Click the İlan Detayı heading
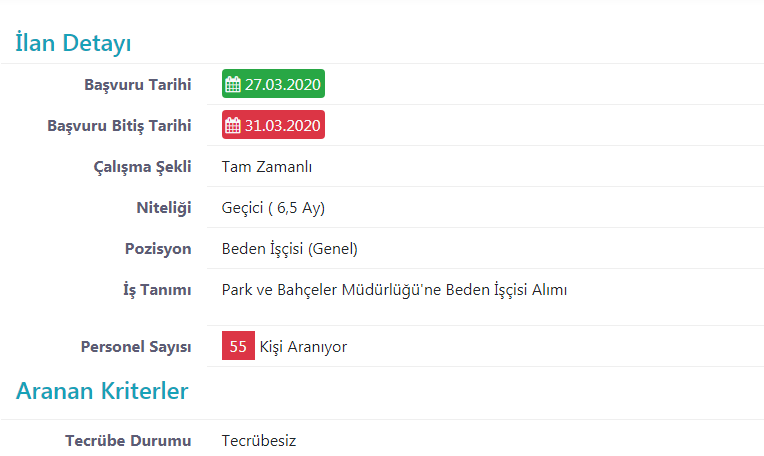The width and height of the screenshot is (764, 456). [73, 43]
